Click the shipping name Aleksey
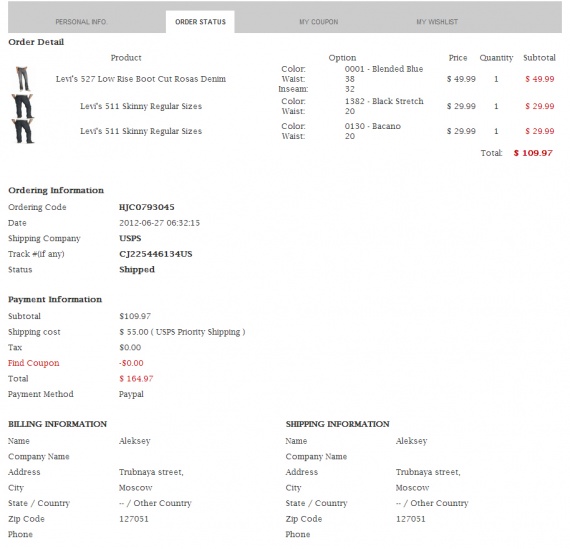The height and width of the screenshot is (549, 570). click(412, 441)
